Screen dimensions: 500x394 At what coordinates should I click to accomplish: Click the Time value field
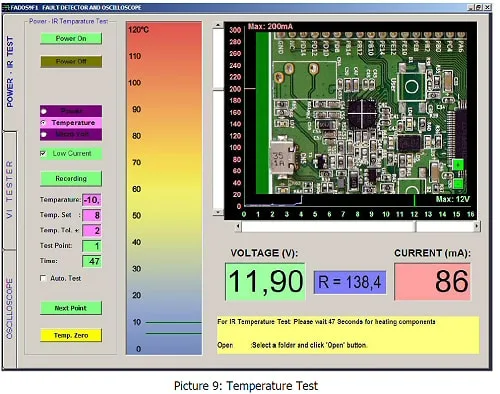pyautogui.click(x=92, y=261)
